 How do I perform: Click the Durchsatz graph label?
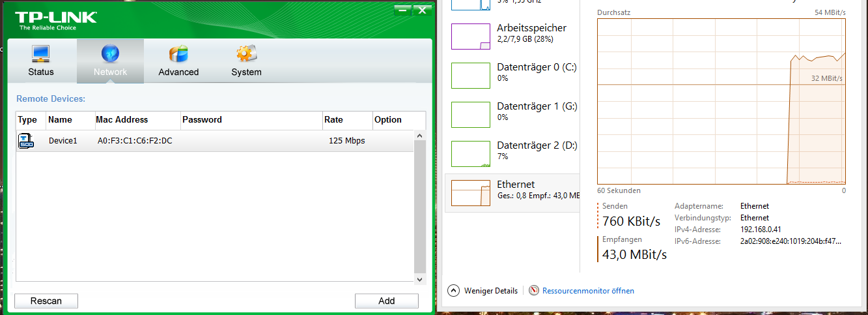point(613,12)
